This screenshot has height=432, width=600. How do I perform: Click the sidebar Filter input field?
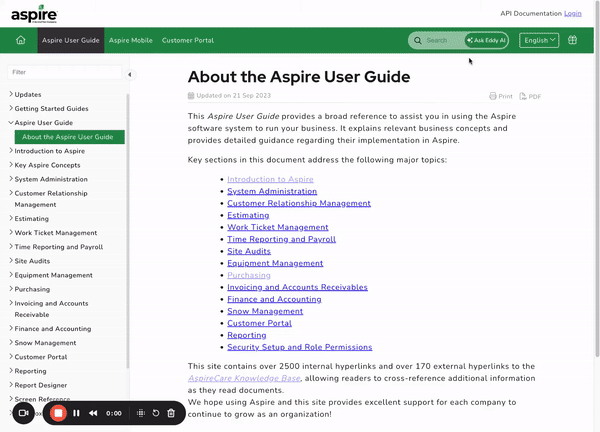pos(64,73)
